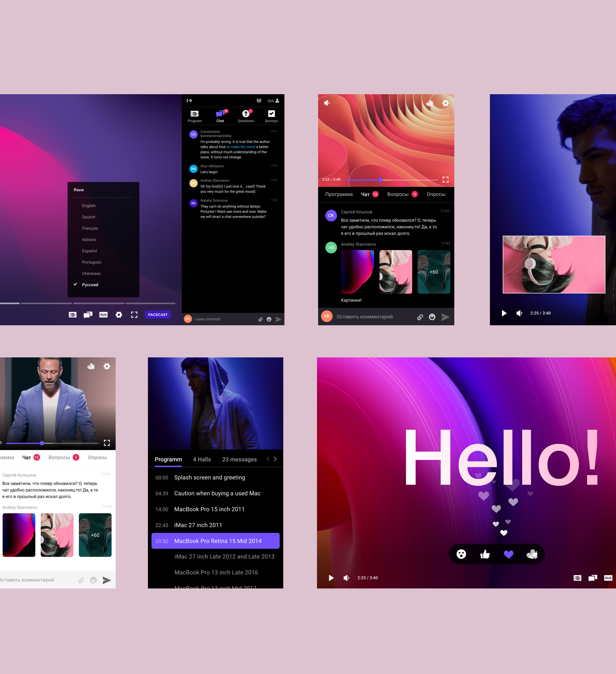
Task: Click the heart reaction icon
Action: [508, 554]
